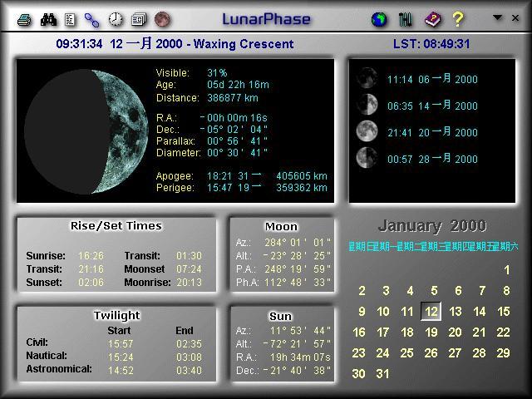This screenshot has height=399, width=532.
Task: Select the last quarter moon icon
Action: [367, 157]
